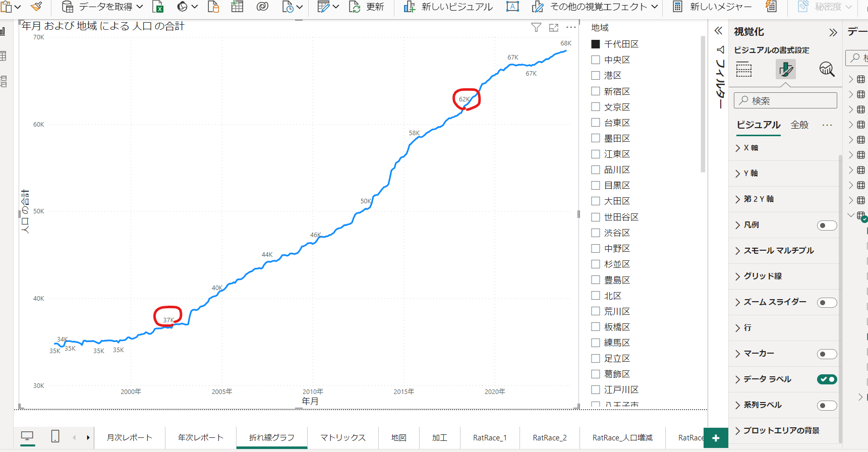
Task: Open focus mode for the line chart
Action: click(x=554, y=27)
